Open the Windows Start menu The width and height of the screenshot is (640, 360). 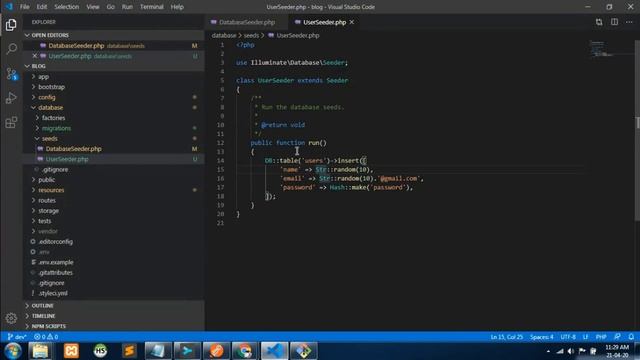point(13,351)
